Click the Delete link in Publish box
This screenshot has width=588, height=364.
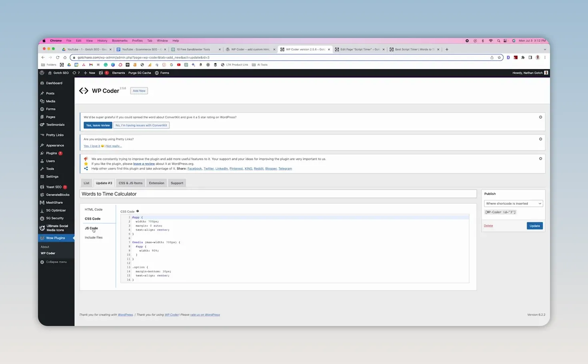point(488,226)
